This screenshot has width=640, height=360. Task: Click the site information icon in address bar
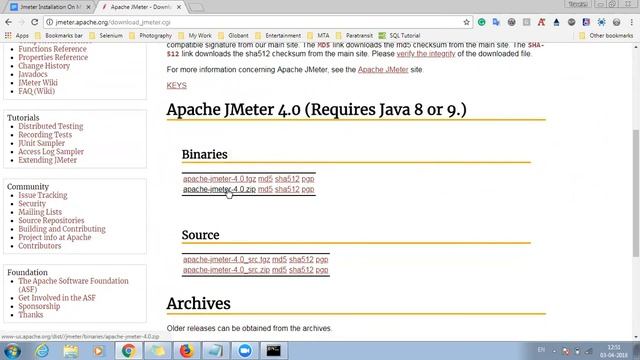pos(49,22)
